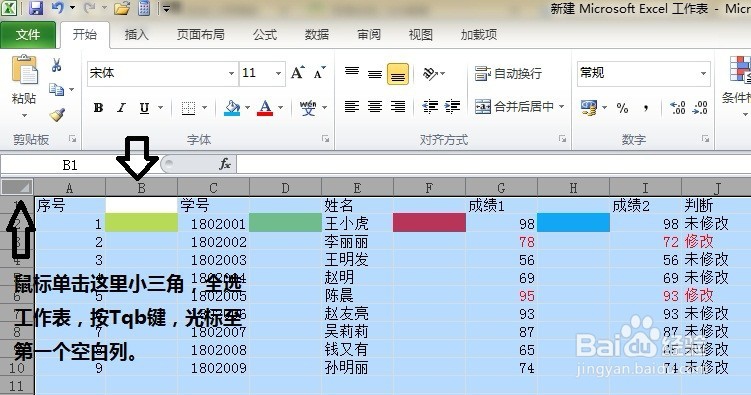Screen dimensions: 751x395
Task: Click the wén phonetic guide icon
Action: (308, 108)
